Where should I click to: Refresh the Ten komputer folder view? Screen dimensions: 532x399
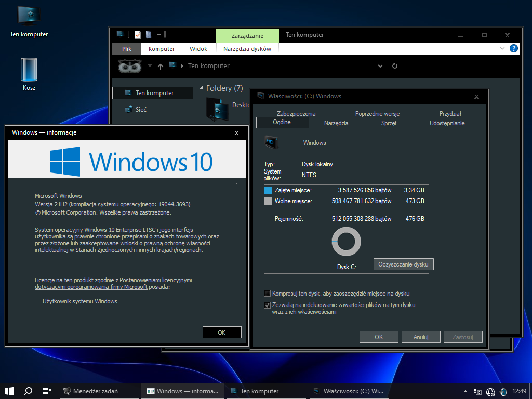[x=395, y=66]
